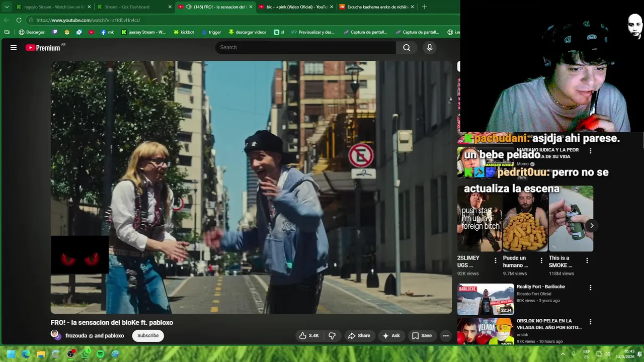Open the mk Facebook bookmark
The image size is (644, 362).
click(107, 32)
